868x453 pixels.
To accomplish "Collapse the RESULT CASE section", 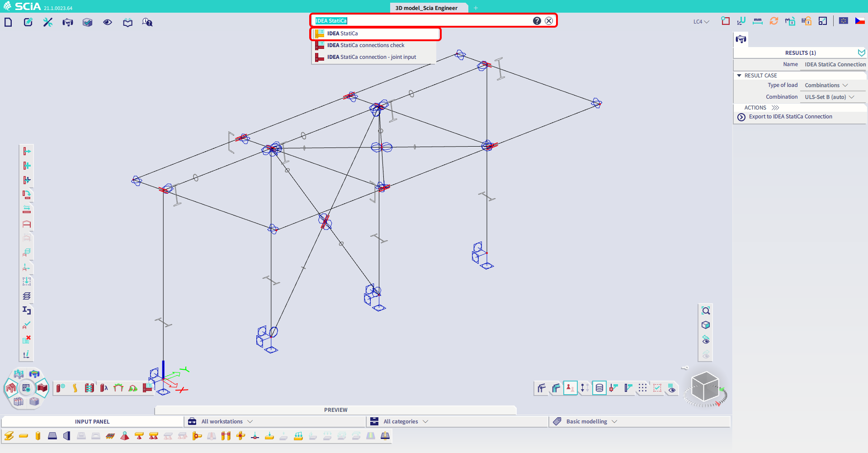I will tap(739, 76).
